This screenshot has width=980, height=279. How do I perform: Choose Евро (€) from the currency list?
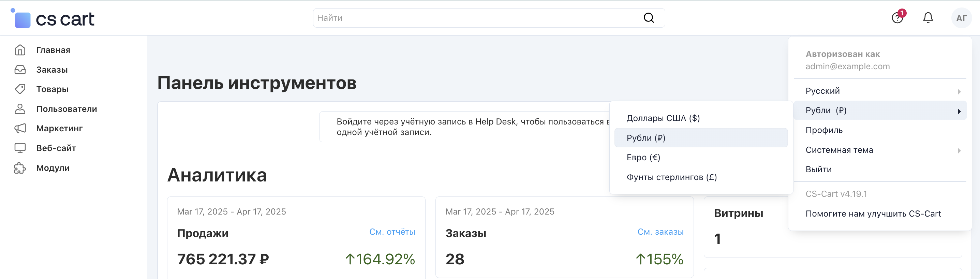coord(643,158)
